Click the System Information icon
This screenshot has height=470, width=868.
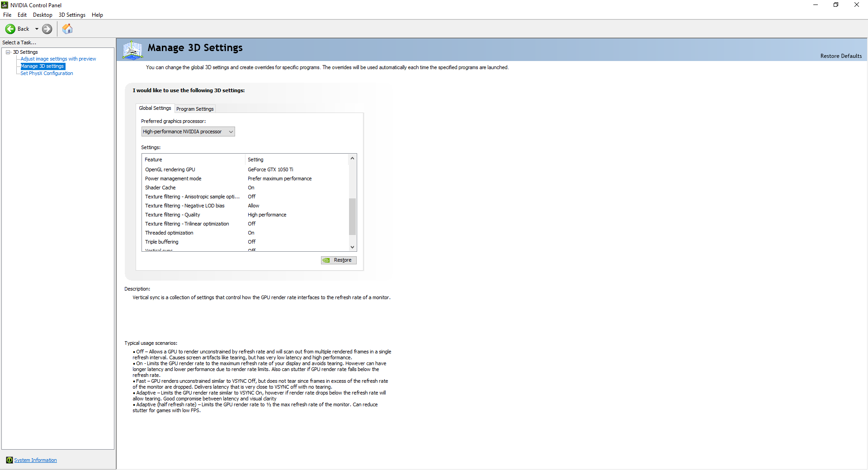tap(9, 460)
